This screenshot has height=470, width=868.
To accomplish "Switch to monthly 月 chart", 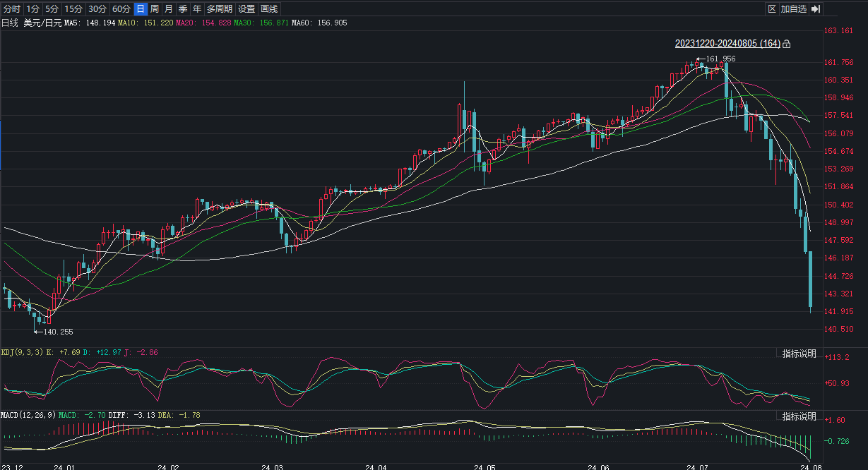I will 168,9.
